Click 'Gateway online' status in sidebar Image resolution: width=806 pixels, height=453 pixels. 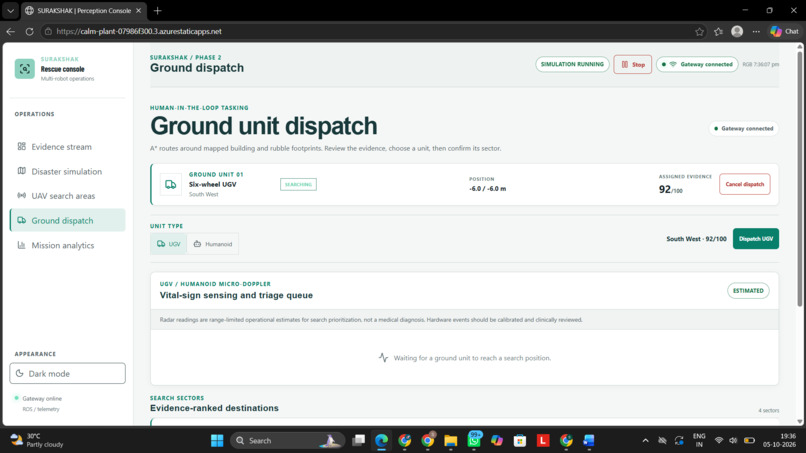[42, 398]
